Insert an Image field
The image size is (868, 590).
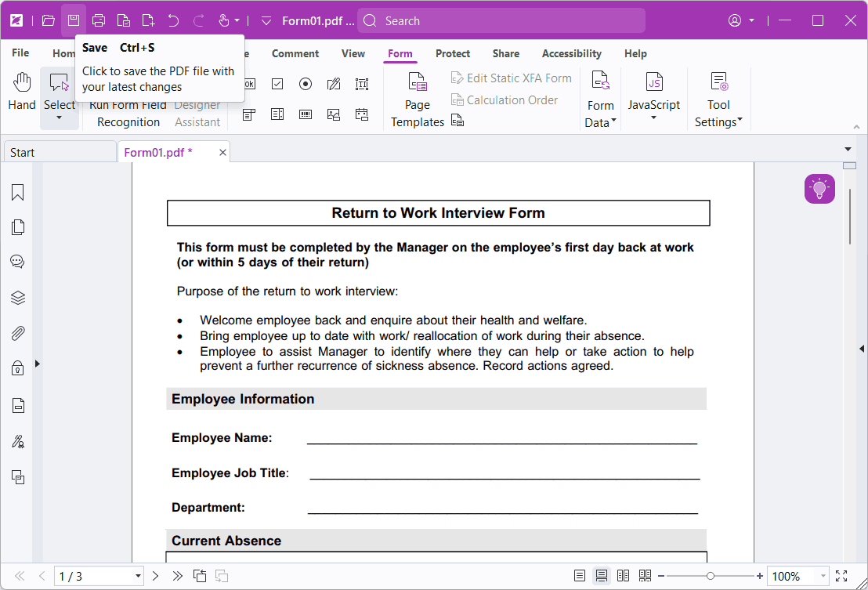click(334, 114)
